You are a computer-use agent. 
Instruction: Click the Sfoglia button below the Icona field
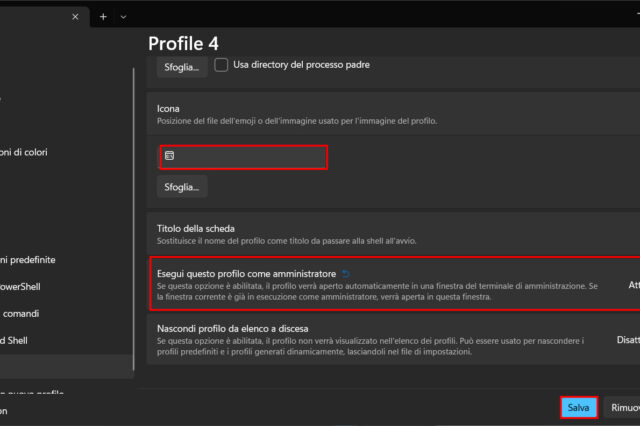pyautogui.click(x=181, y=186)
